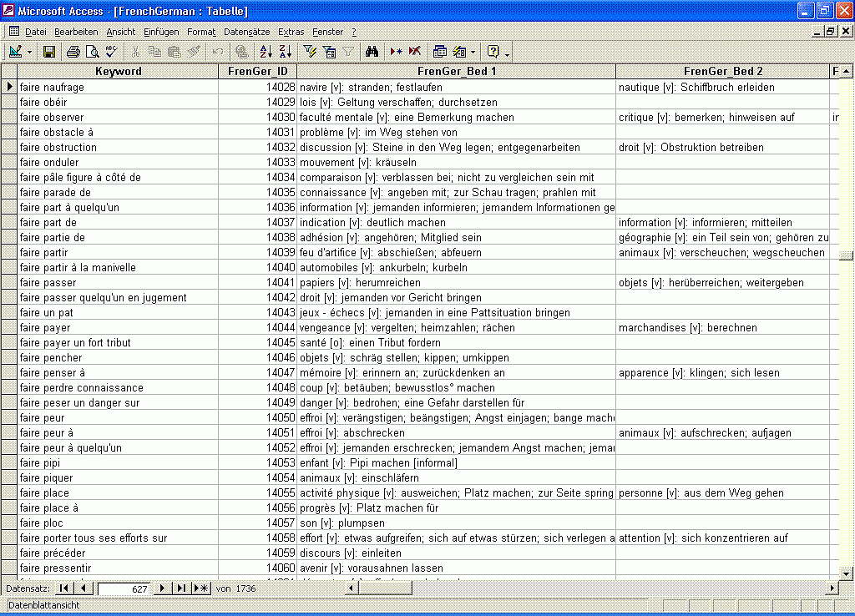Click the Delete Record toolbar icon
855x616 pixels.
(x=415, y=52)
